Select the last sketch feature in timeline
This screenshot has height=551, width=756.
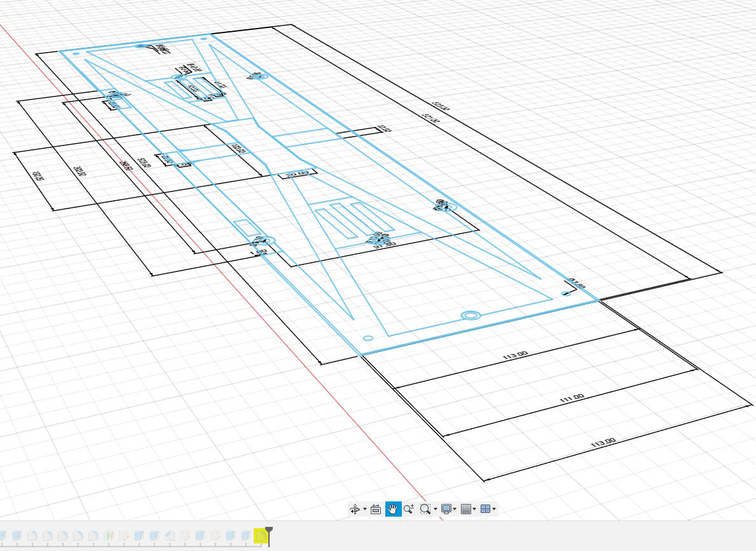(216, 536)
